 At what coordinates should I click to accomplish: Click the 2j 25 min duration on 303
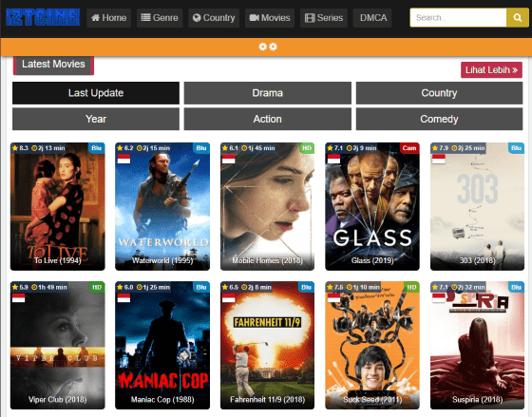click(x=468, y=148)
